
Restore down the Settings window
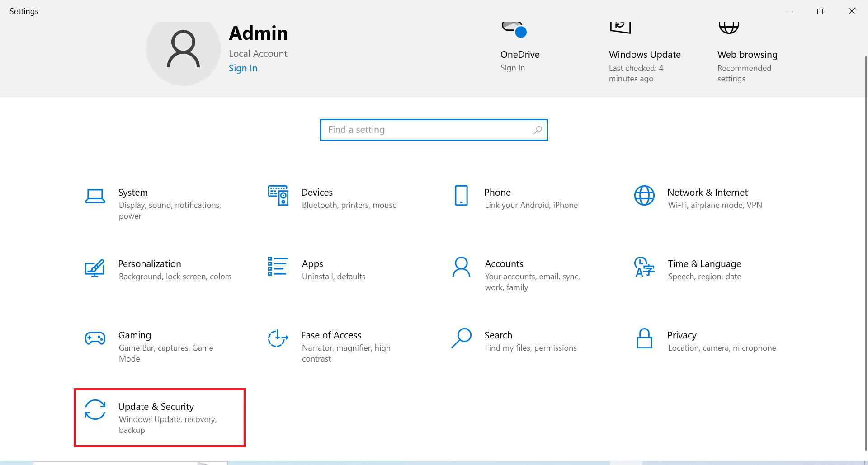(x=821, y=11)
